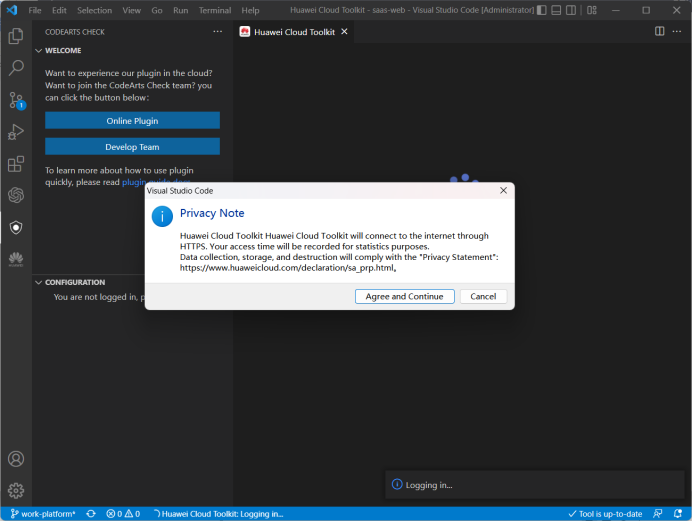Screen dimensions: 692x522
Task: Click the Logging in notification toast
Action: (535, 484)
